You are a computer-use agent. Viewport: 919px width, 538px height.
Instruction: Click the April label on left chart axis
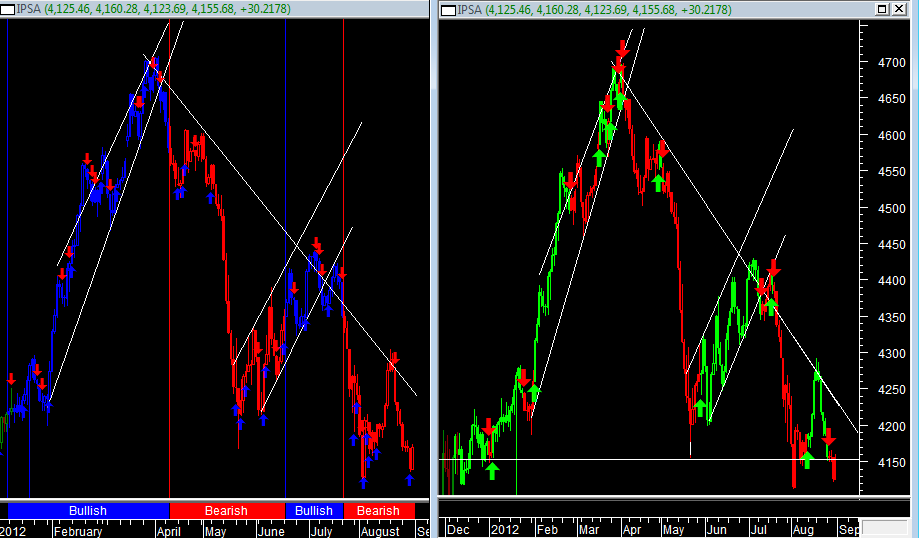[169, 532]
